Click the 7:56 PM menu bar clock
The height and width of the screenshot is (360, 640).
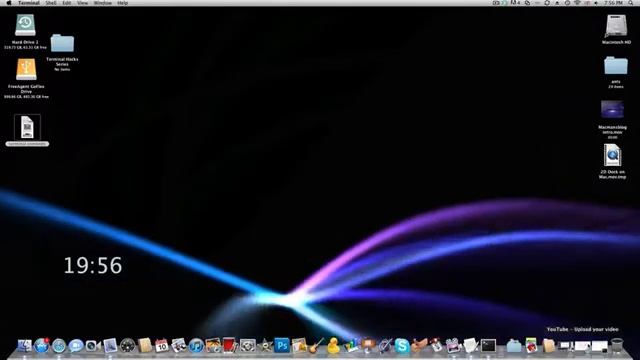click(613, 3)
